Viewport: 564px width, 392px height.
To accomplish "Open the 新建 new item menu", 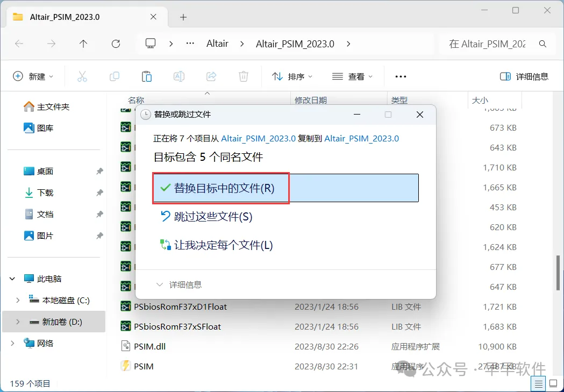I will (x=33, y=76).
